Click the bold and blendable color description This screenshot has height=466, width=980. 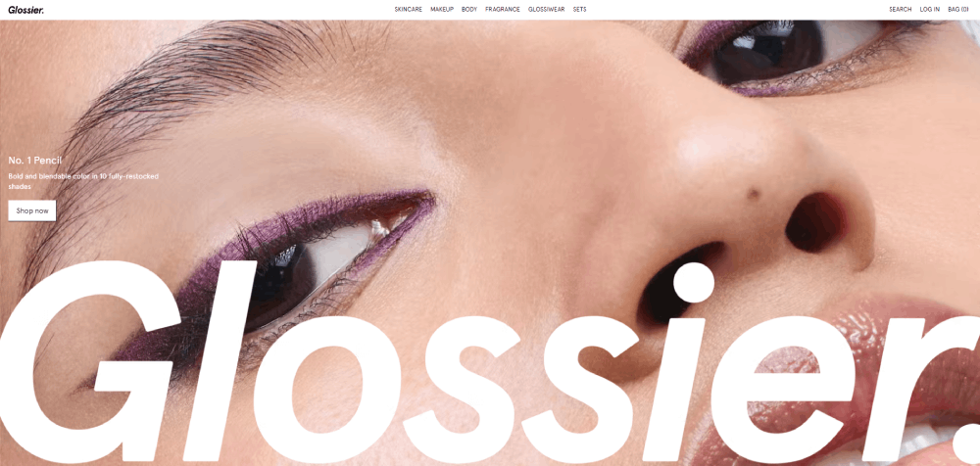pyautogui.click(x=83, y=181)
